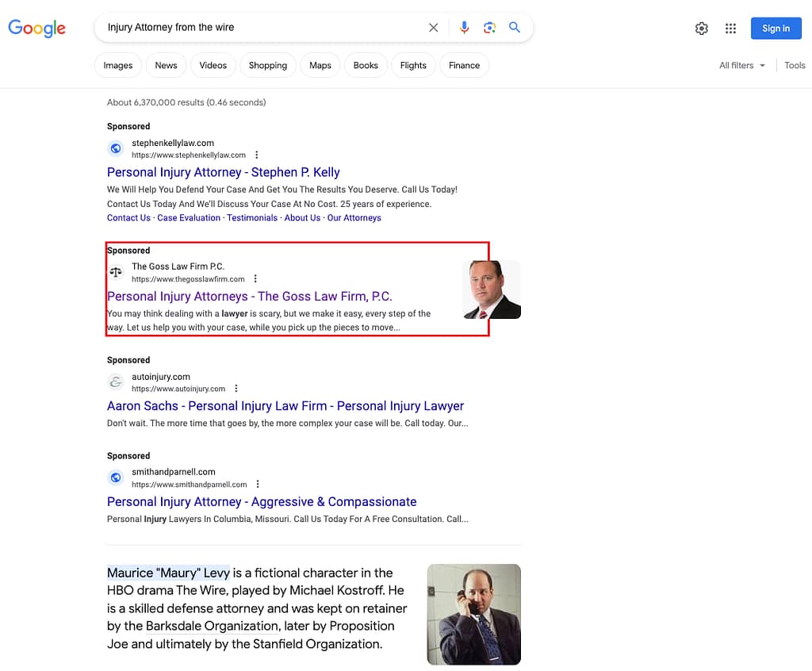Open Personal Injury Attorneys - The Goss Law Firm link
Viewport: 812px width, 671px height.
(250, 297)
